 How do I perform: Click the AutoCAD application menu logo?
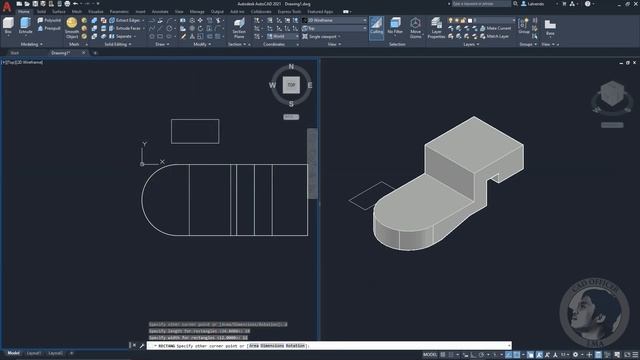7,6
